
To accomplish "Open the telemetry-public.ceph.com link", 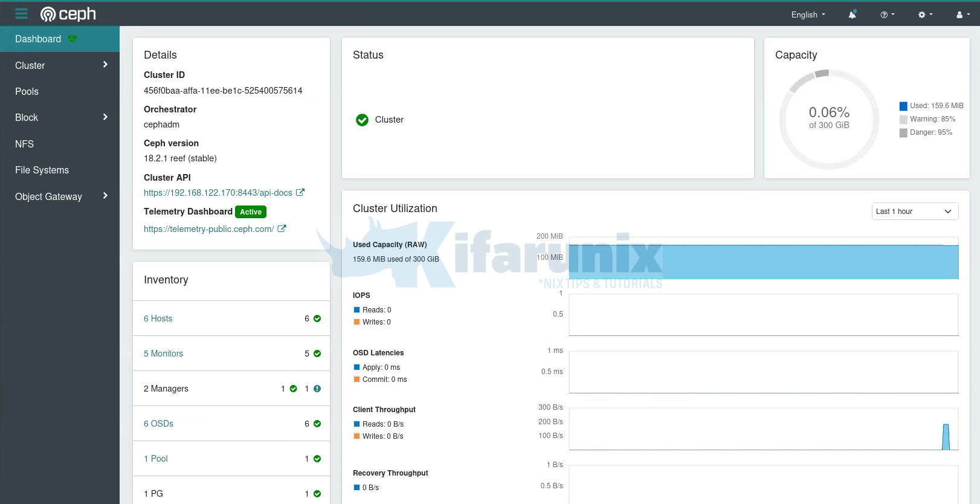I will 209,229.
